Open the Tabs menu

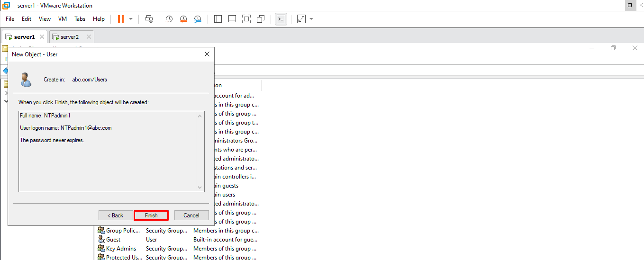pos(80,19)
